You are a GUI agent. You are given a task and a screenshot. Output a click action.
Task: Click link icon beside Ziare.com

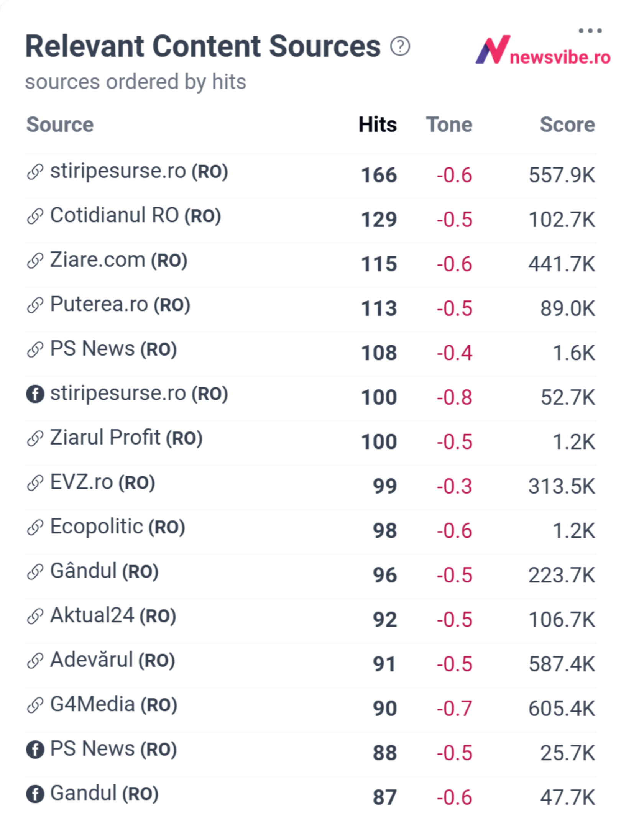tap(35, 260)
